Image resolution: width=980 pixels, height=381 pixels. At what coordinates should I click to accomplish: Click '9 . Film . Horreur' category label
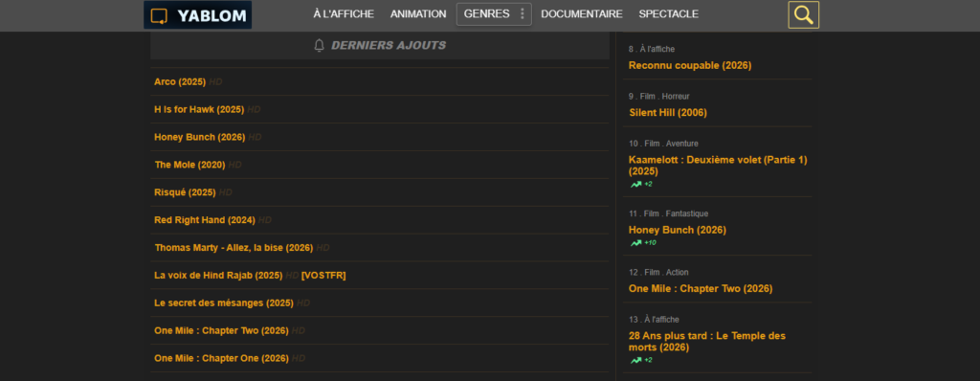coord(658,97)
